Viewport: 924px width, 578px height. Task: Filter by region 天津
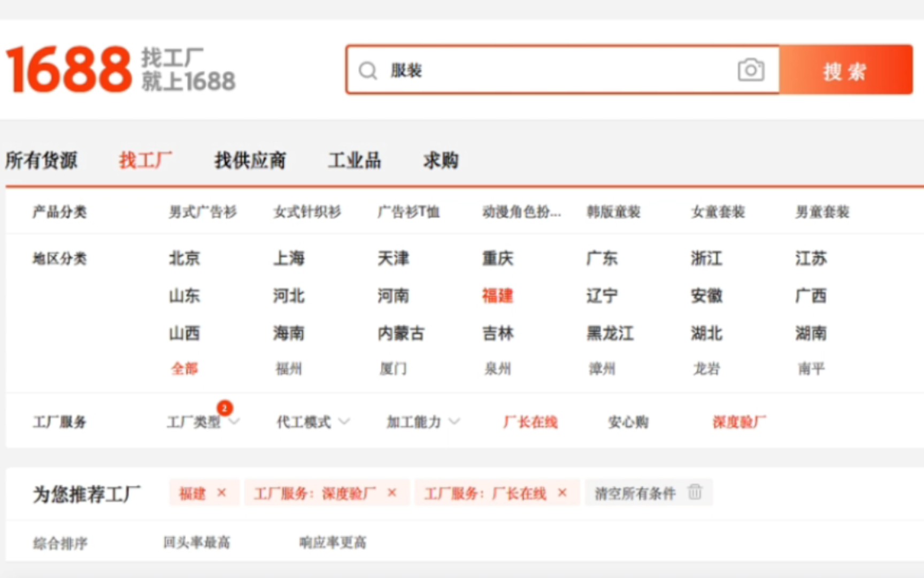pyautogui.click(x=394, y=258)
